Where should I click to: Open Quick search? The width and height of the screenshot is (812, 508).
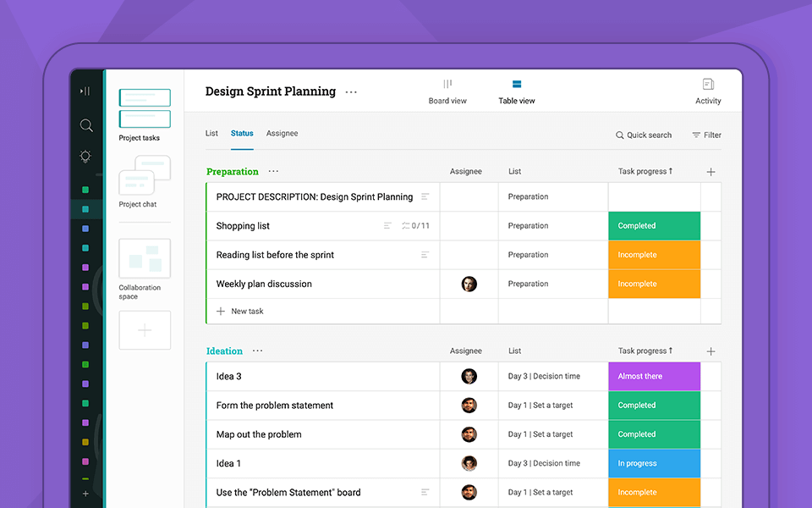[643, 135]
